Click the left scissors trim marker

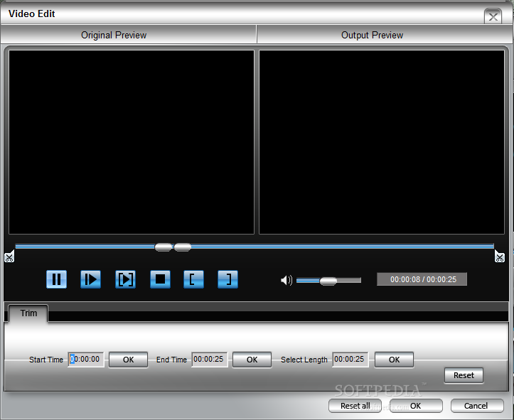pos(9,257)
